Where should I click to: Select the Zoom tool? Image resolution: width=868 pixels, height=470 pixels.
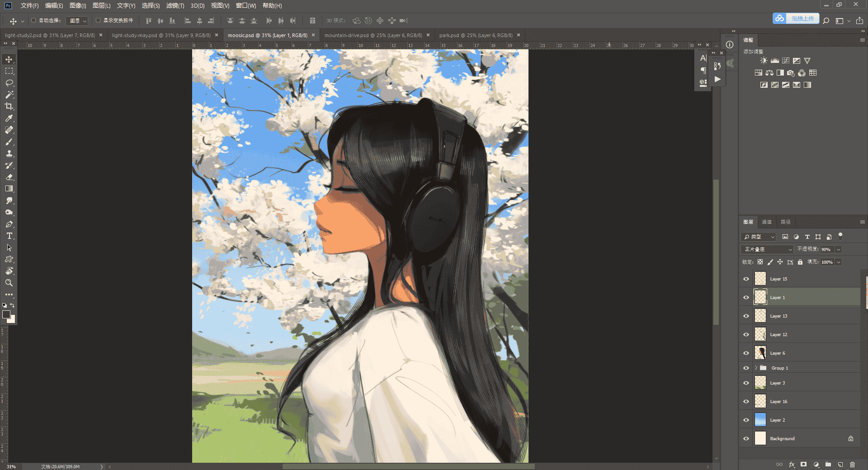[x=9, y=283]
